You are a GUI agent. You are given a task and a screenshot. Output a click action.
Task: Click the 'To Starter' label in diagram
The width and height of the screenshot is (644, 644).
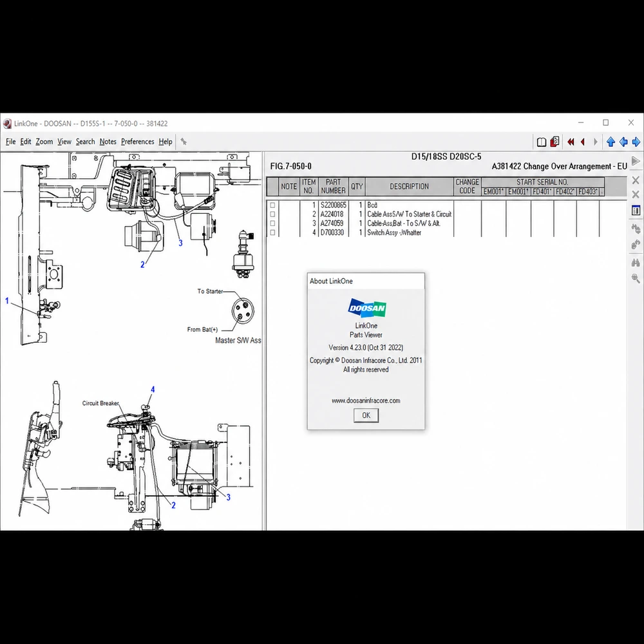pyautogui.click(x=211, y=291)
